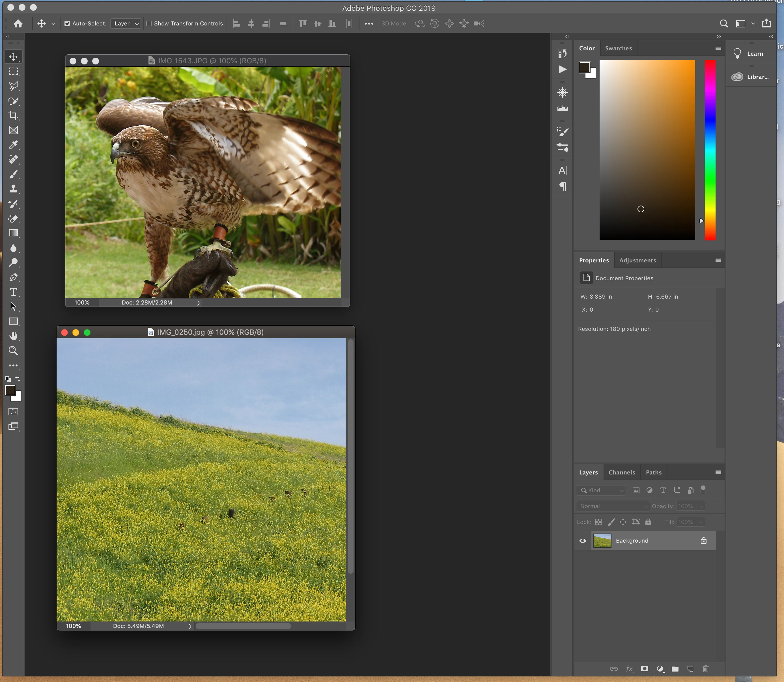Open the layer Kind filter dropdown

coord(601,490)
